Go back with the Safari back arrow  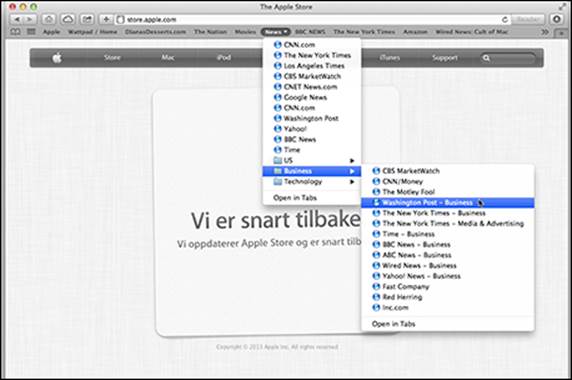point(17,19)
